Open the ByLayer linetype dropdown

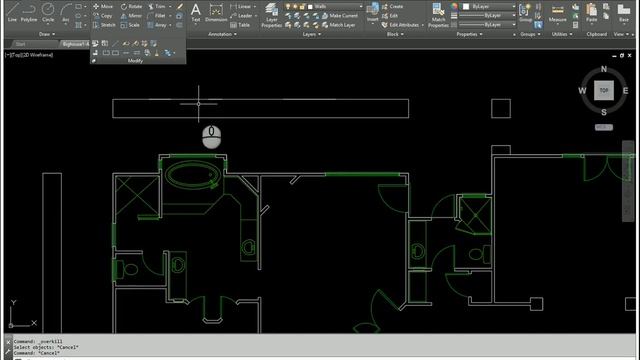488,25
